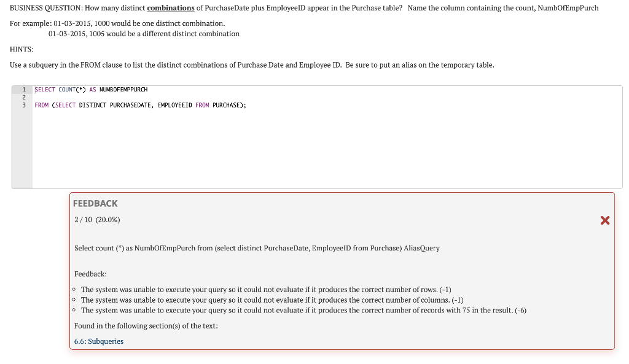This screenshot has height=364, width=629.
Task: Click the SELECT keyword on line 1
Action: coord(43,89)
